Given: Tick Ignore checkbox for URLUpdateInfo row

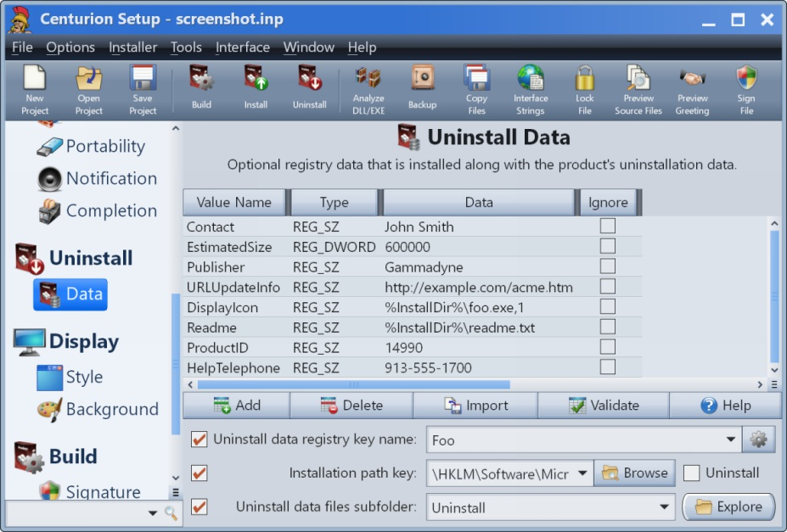Looking at the screenshot, I should coord(608,286).
